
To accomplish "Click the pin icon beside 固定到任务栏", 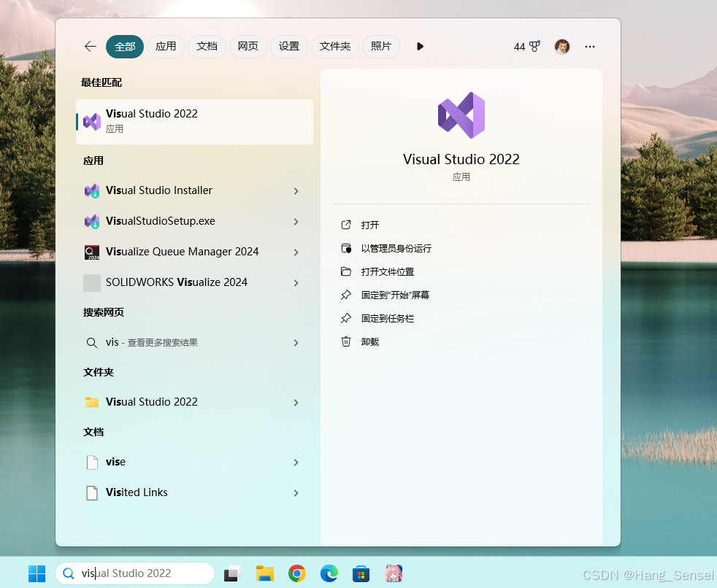I will click(x=346, y=318).
